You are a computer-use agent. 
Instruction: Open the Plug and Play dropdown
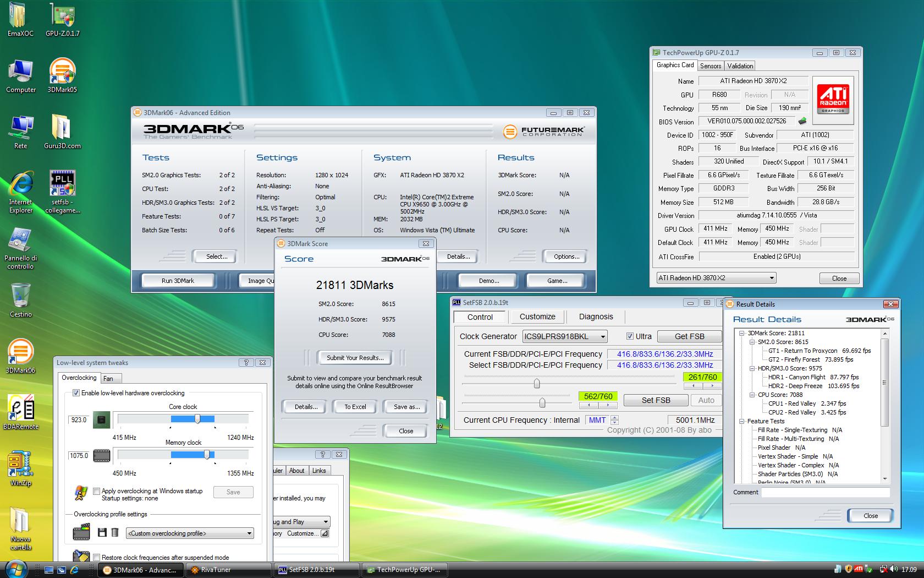coord(325,522)
